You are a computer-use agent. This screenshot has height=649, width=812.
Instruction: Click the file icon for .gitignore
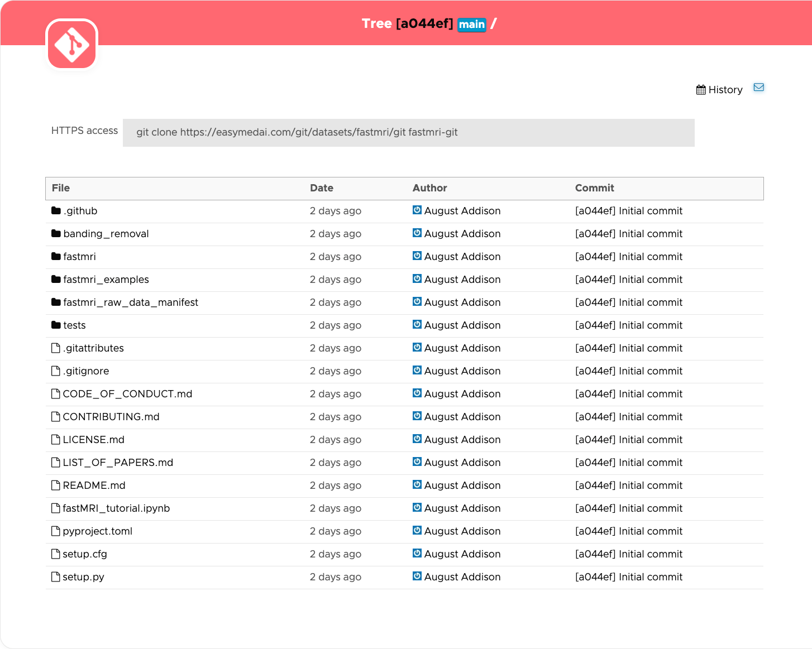pyautogui.click(x=56, y=371)
